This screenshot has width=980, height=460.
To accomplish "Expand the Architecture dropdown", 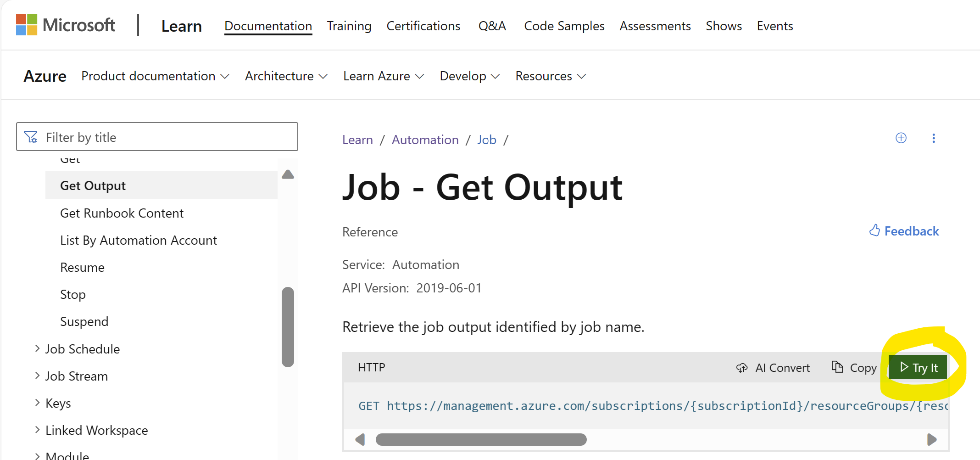I will pos(286,76).
